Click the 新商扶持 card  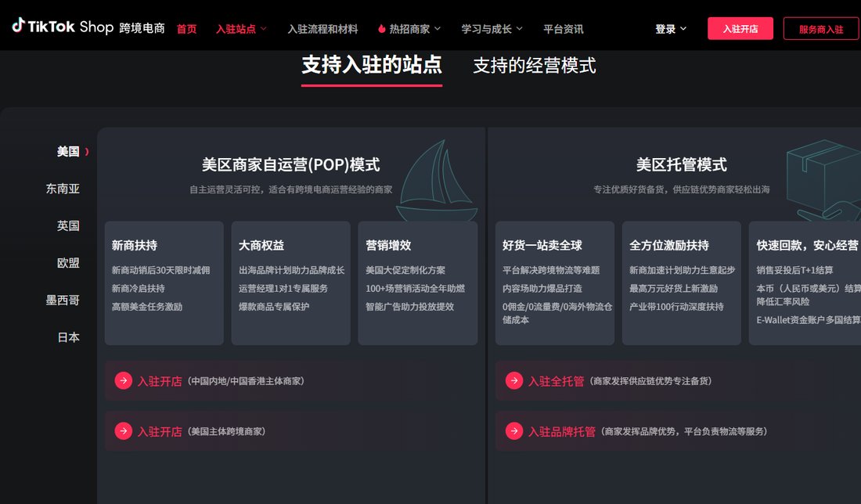click(164, 283)
